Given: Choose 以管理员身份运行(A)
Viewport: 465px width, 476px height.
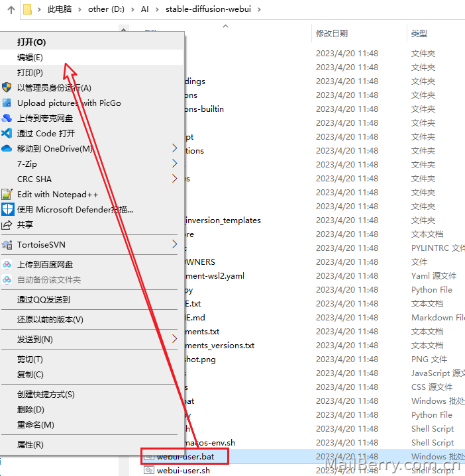Looking at the screenshot, I should [91, 87].
